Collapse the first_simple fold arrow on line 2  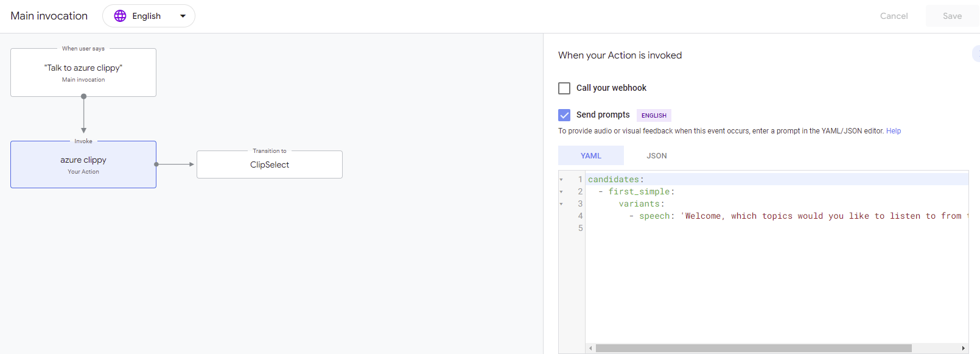coord(561,192)
